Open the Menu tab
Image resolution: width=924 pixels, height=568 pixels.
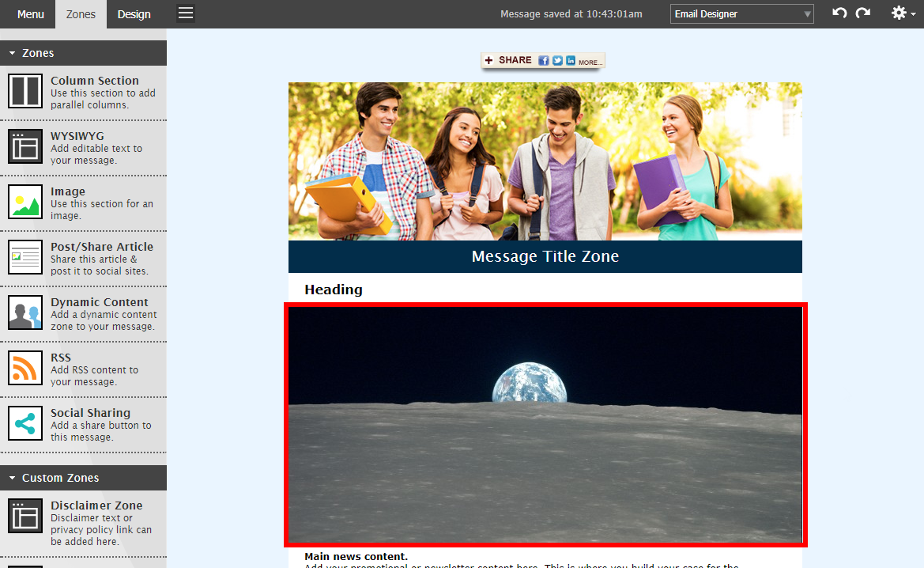[x=31, y=14]
